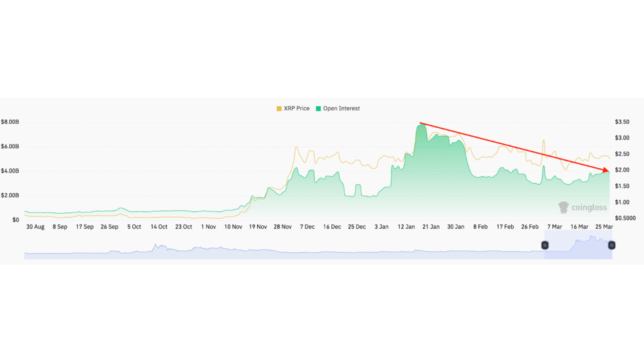The width and height of the screenshot is (644, 363).
Task: Click the '$3.50' price axis value
Action: [x=622, y=122]
